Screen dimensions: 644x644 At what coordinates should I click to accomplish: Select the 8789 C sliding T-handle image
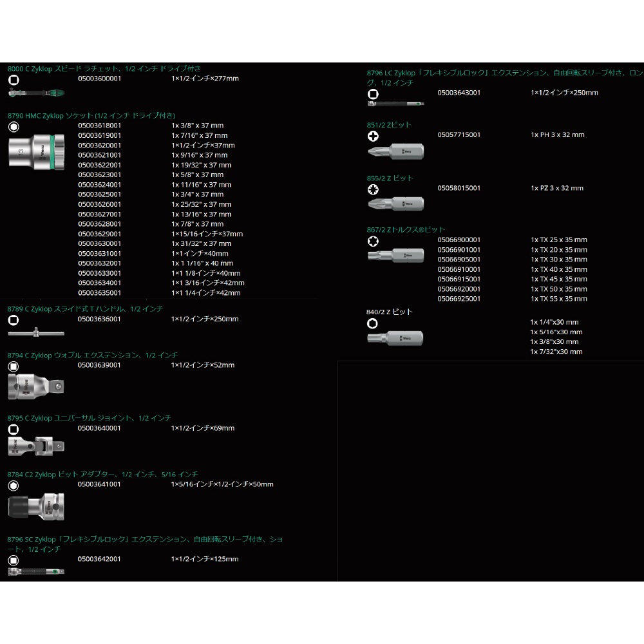click(36, 332)
